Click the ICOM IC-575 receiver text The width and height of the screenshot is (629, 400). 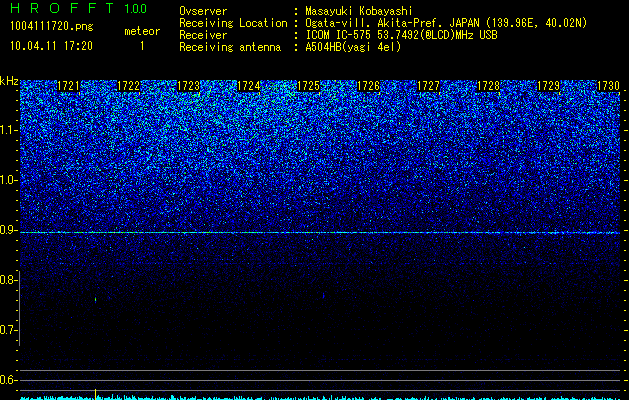click(401, 35)
